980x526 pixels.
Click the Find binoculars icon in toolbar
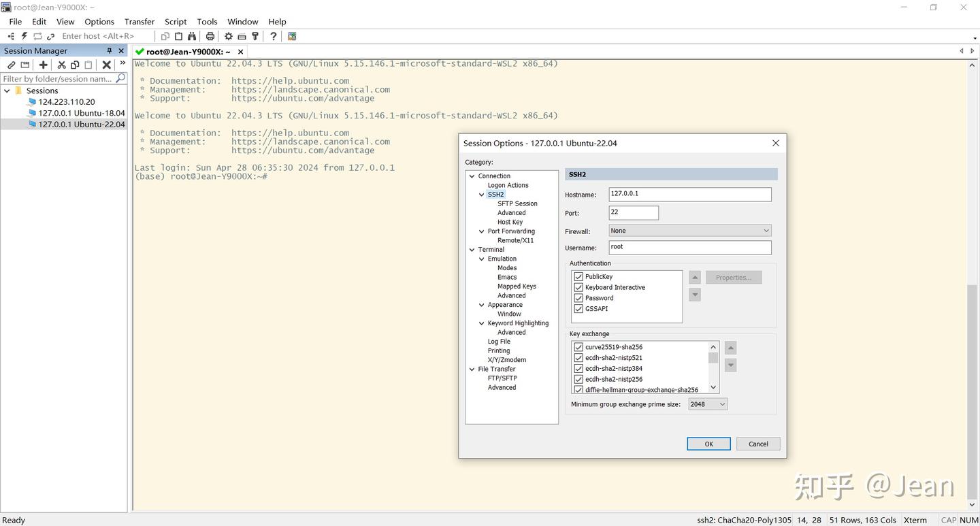(x=192, y=36)
